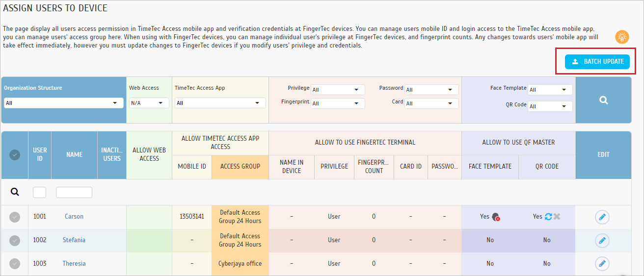The height and width of the screenshot is (276, 644).
Task: Select Theresia's row checkbox
Action: click(15, 264)
